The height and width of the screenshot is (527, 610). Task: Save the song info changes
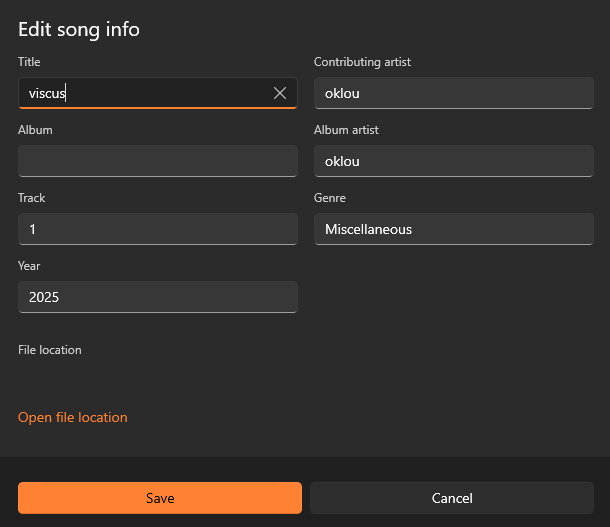(x=160, y=498)
